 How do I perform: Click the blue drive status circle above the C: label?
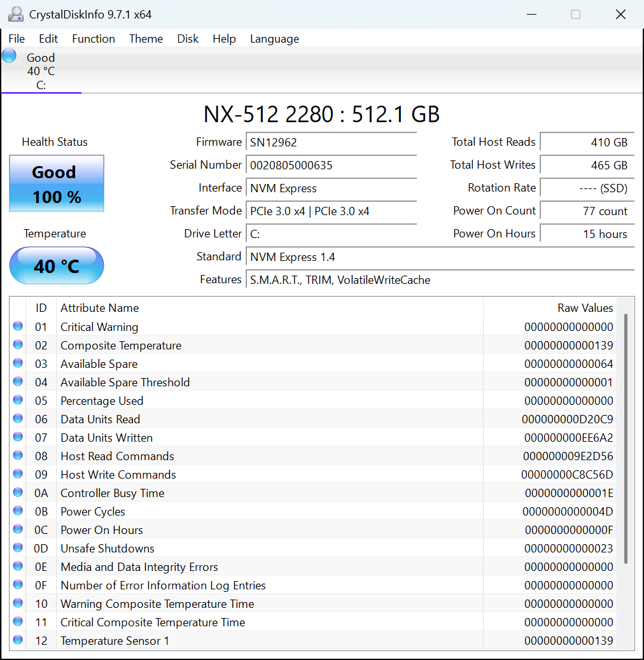coord(8,55)
